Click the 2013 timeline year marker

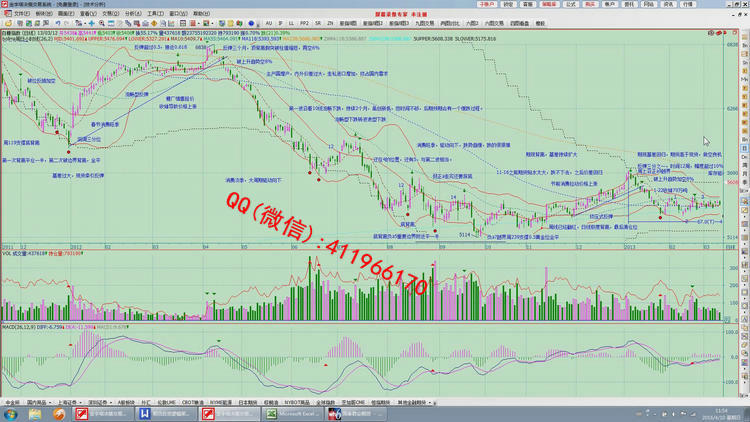629,247
